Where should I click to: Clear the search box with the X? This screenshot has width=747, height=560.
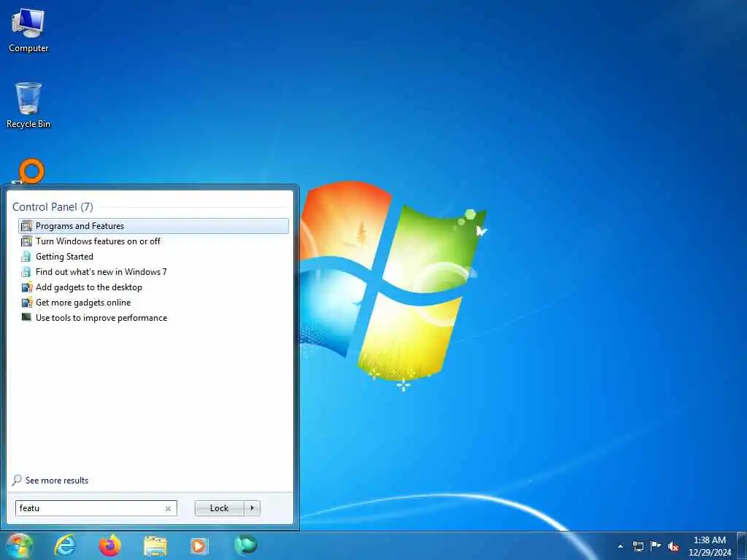169,508
